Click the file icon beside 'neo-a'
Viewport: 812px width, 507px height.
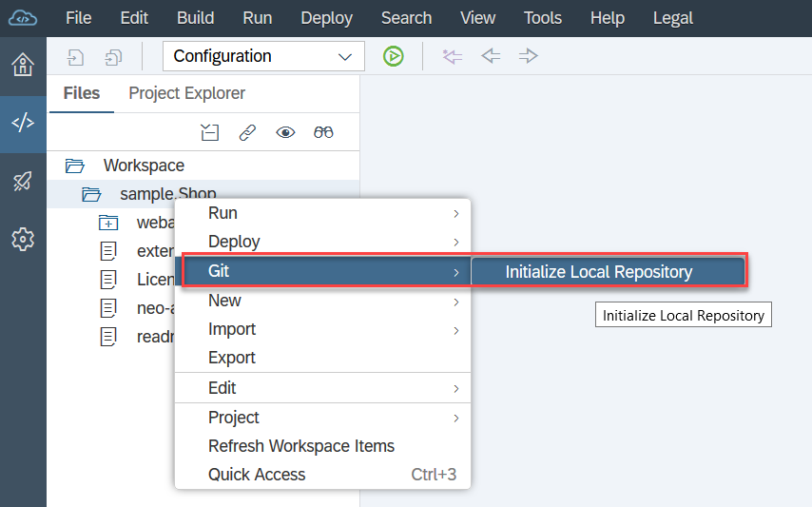(x=108, y=308)
